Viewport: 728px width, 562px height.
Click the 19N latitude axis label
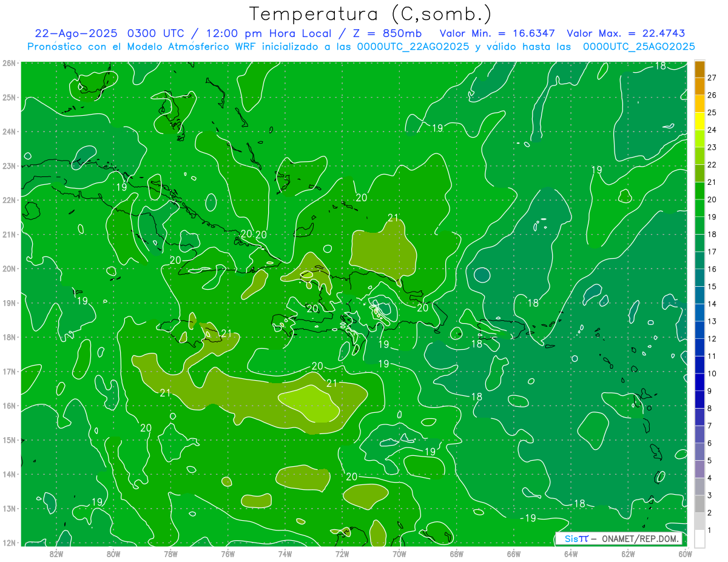point(9,303)
